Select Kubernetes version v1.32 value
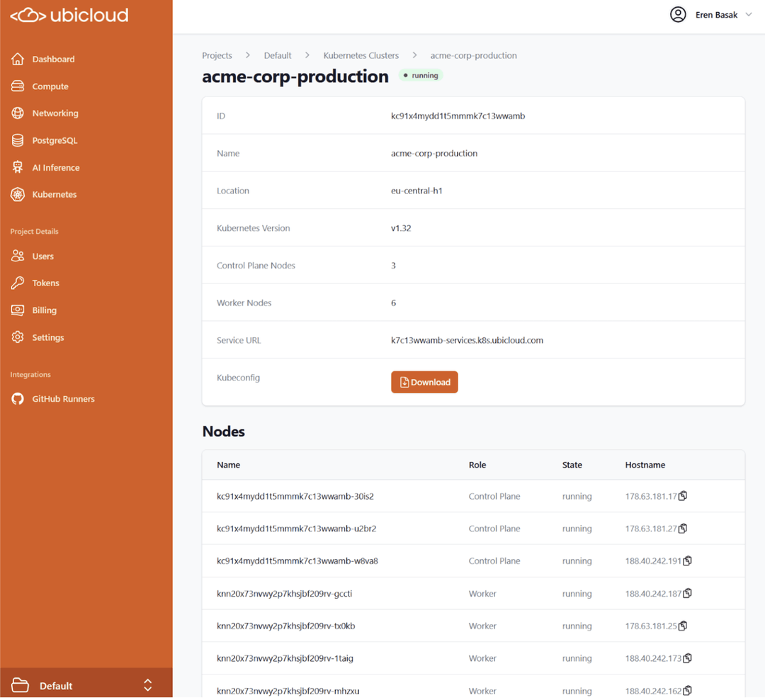The width and height of the screenshot is (765, 700). click(401, 228)
